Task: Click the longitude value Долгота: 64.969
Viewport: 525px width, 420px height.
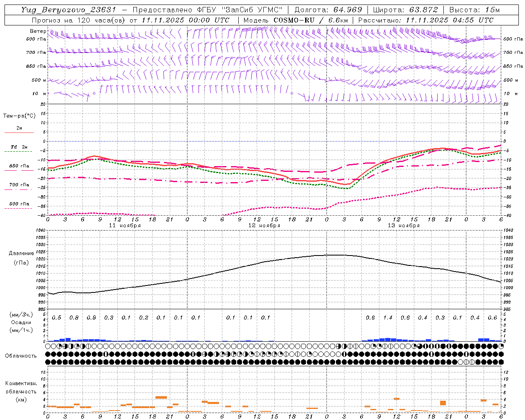Action: tap(328, 10)
